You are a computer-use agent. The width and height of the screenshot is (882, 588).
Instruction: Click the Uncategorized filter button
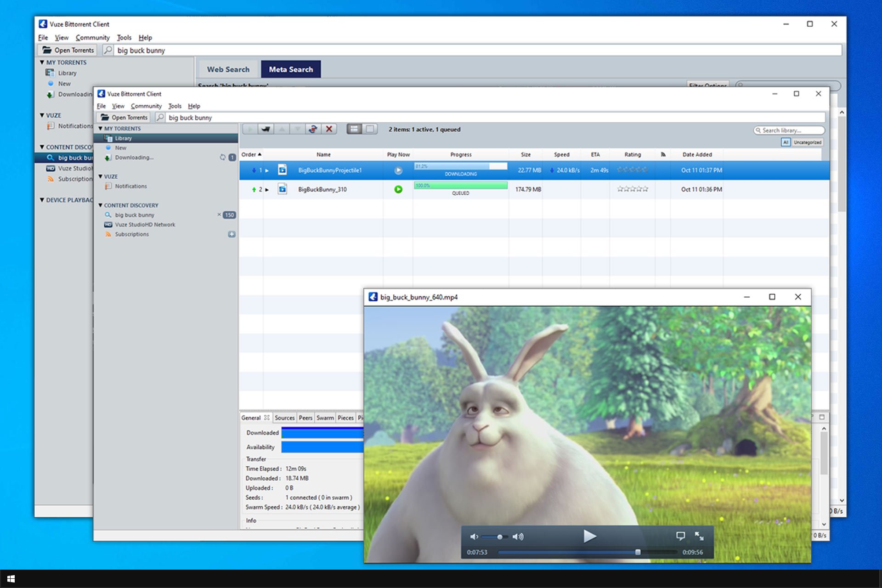pos(807,142)
